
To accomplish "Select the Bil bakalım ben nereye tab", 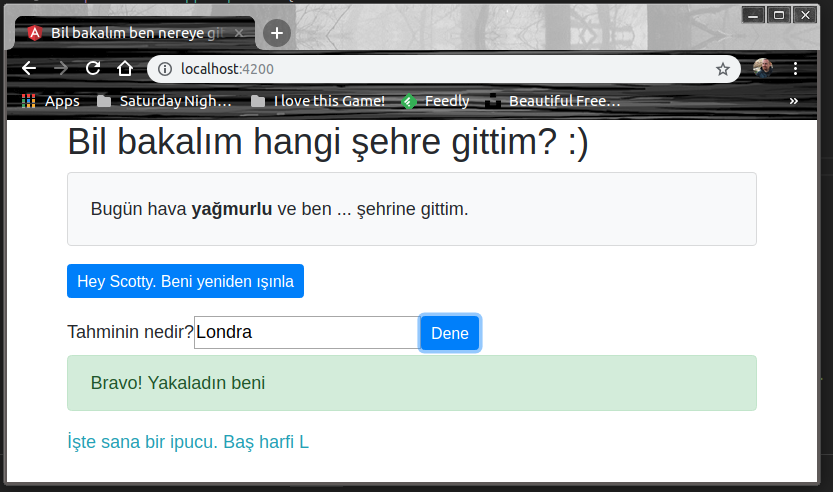I will [x=130, y=33].
